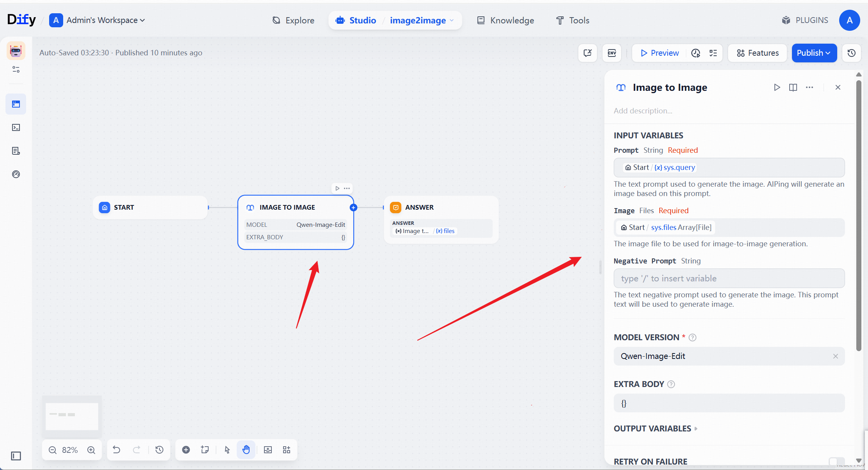Select the pointer mode tool

pos(227,450)
